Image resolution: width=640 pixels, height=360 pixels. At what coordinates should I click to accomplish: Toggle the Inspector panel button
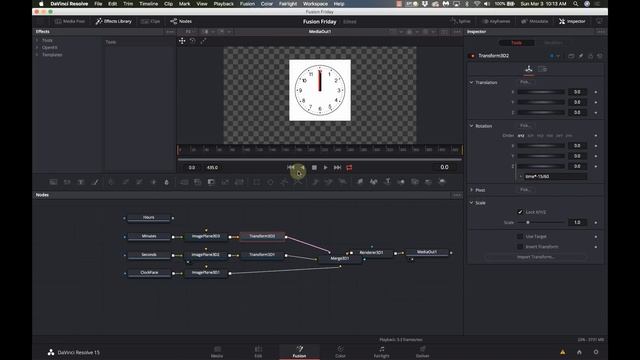[x=572, y=21]
